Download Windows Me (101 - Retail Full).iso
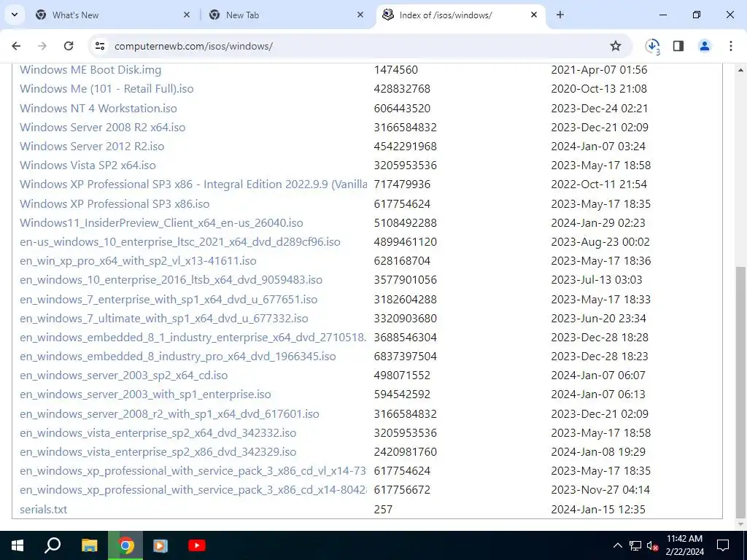The image size is (747, 560). pos(107,89)
